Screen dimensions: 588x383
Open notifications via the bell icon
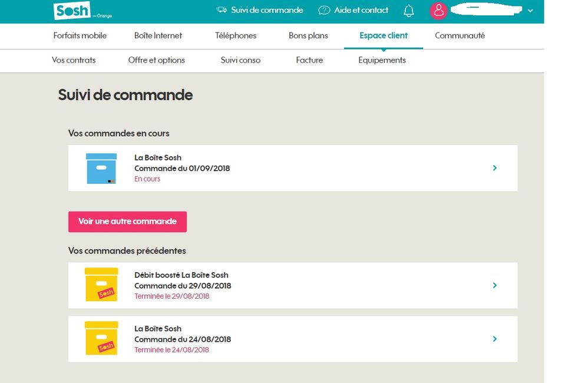tap(409, 11)
